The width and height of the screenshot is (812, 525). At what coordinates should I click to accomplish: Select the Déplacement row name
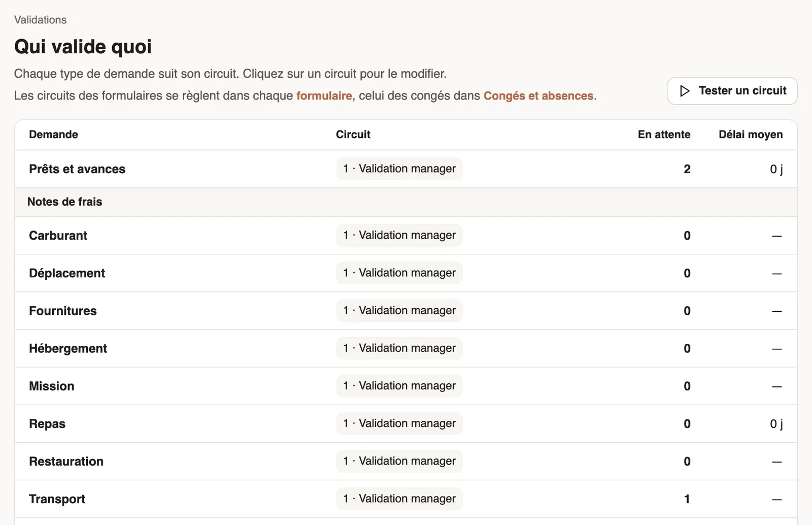(x=67, y=273)
